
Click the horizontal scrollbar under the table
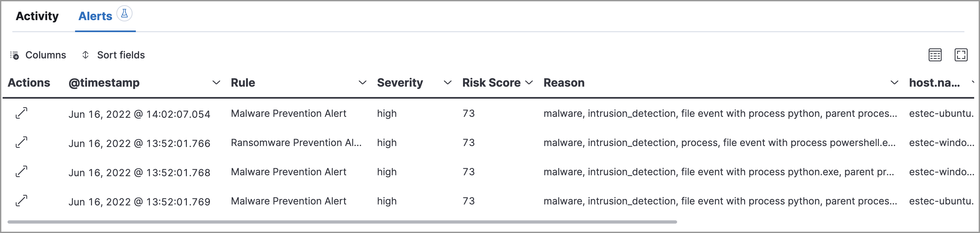pos(342,222)
